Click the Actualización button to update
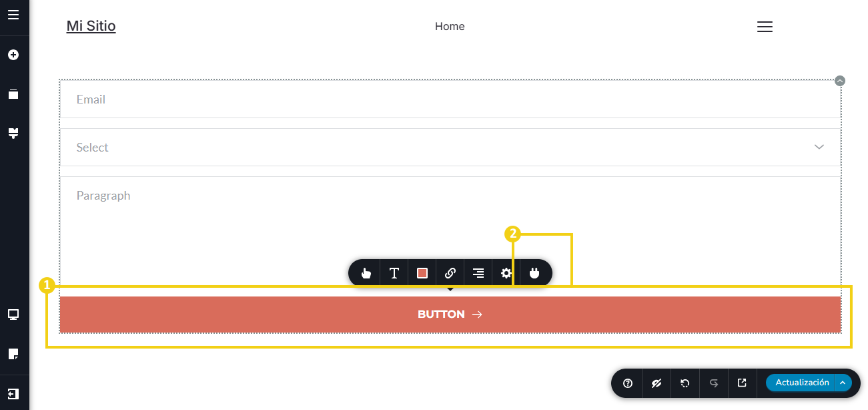Viewport: 868px width, 410px height. click(x=802, y=383)
